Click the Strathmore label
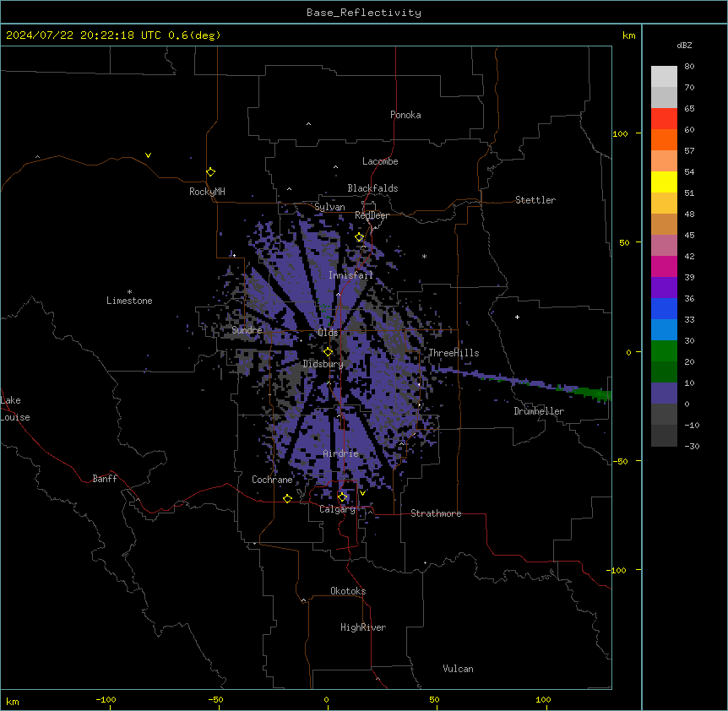The image size is (728, 711). tap(436, 513)
